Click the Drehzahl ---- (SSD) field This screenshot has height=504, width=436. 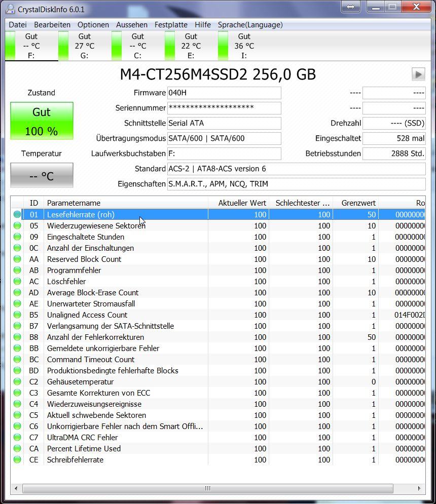point(394,123)
